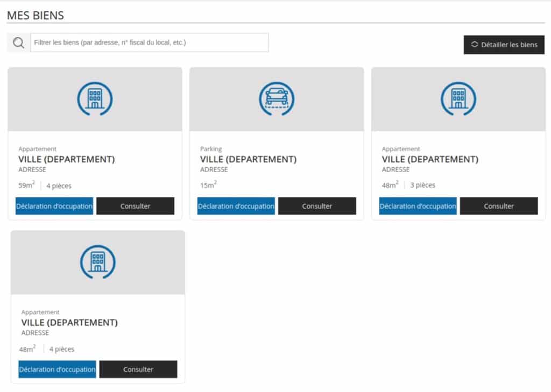This screenshot has width=551, height=392.
Task: Click the MES BIENS section heading
Action: tap(36, 16)
